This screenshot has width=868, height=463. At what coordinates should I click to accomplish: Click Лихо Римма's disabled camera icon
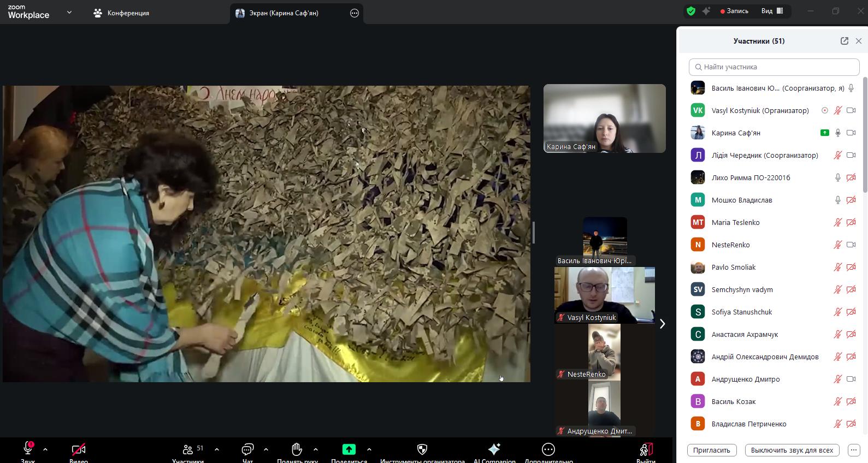pos(851,177)
